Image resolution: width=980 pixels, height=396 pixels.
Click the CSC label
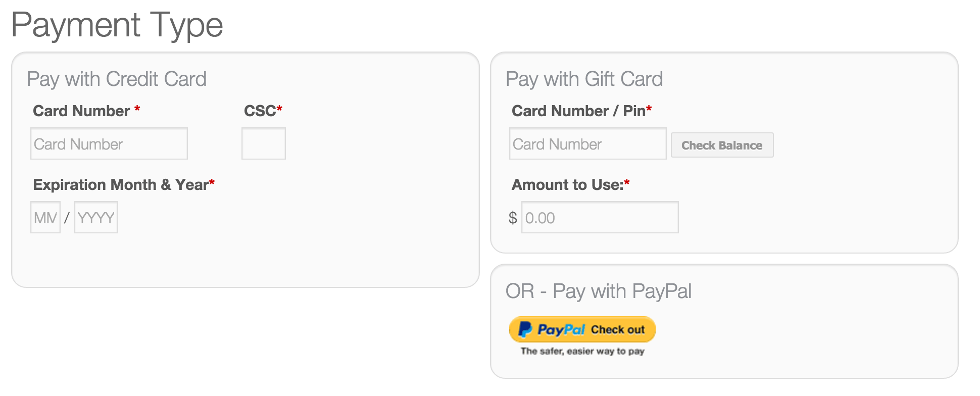(260, 111)
